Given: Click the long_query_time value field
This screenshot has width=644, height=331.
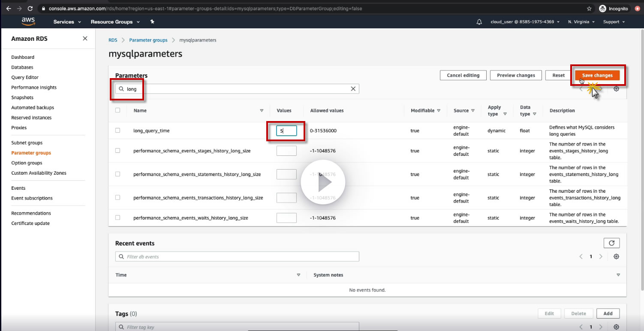Looking at the screenshot, I should pyautogui.click(x=286, y=131).
